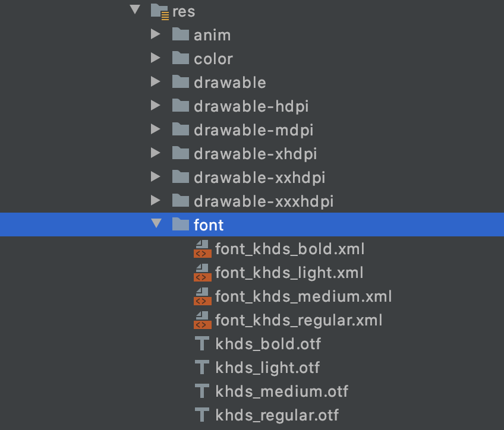Click the font T icon of khds_medium.otf

tap(202, 391)
